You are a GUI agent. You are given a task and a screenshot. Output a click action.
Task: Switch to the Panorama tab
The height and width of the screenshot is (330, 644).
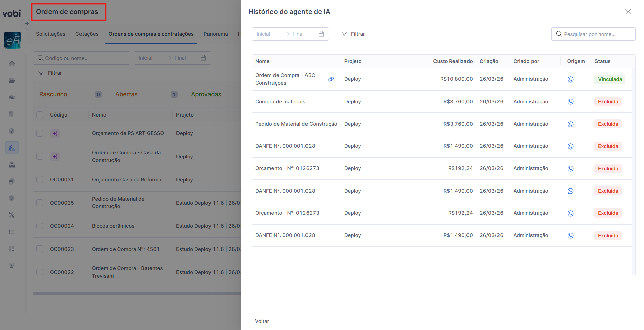216,34
